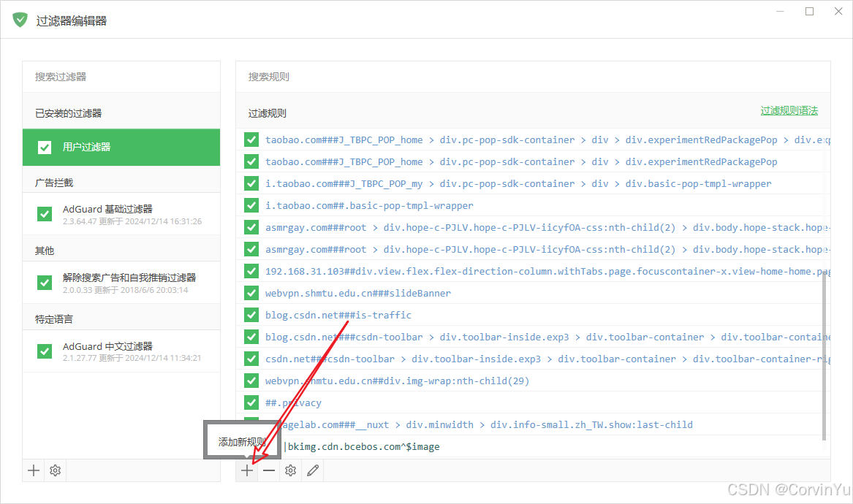Open filter settings gear in left panel
This screenshot has width=853, height=504.
click(55, 470)
